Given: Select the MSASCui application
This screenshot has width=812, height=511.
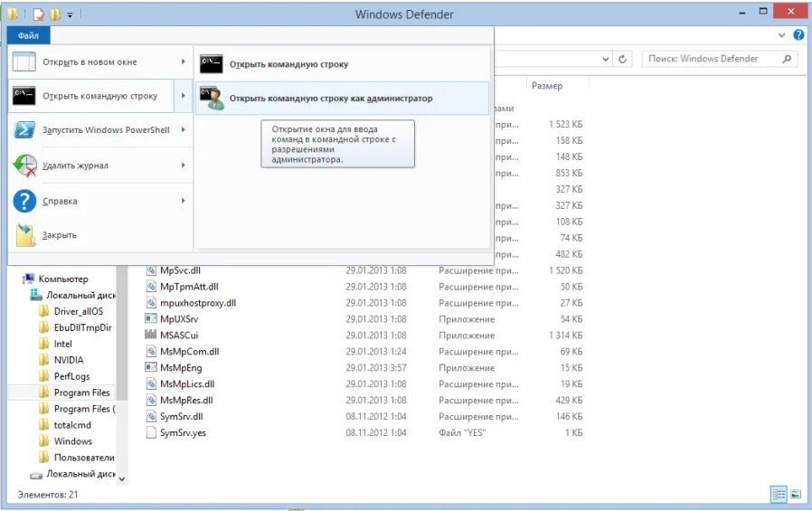Looking at the screenshot, I should pyautogui.click(x=179, y=335).
